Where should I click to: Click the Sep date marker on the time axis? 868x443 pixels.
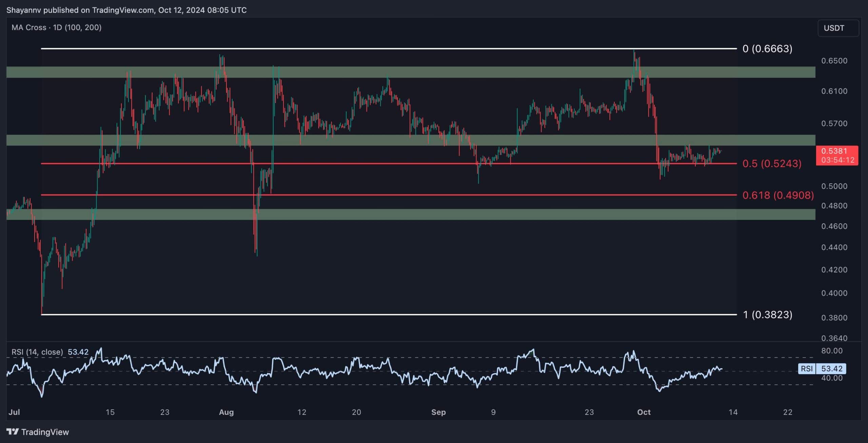click(x=438, y=412)
